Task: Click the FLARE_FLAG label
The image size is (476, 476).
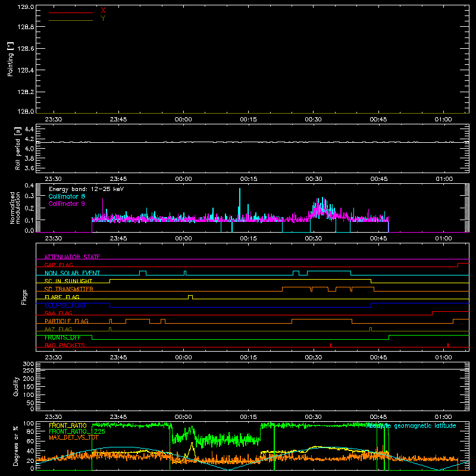Action: pyautogui.click(x=62, y=297)
